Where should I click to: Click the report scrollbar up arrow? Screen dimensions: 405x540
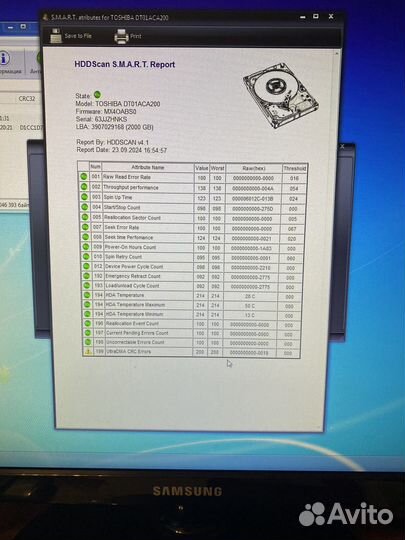tap(337, 53)
